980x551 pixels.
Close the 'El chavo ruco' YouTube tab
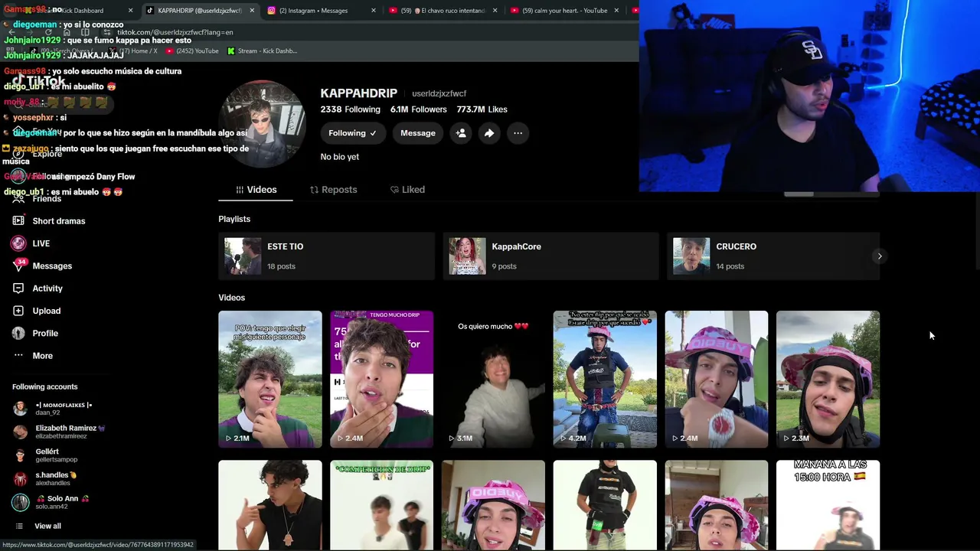pyautogui.click(x=495, y=11)
